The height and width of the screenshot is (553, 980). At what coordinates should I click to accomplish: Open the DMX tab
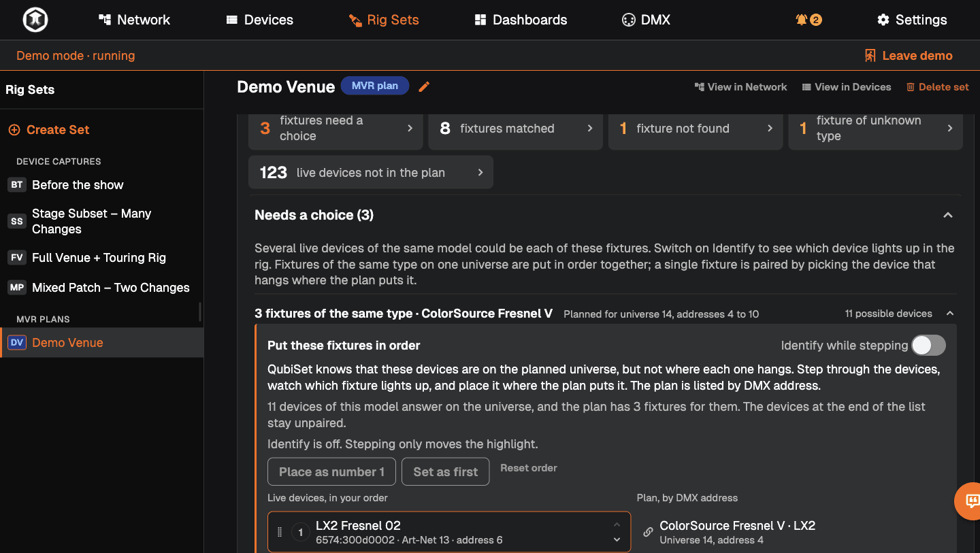pos(646,20)
